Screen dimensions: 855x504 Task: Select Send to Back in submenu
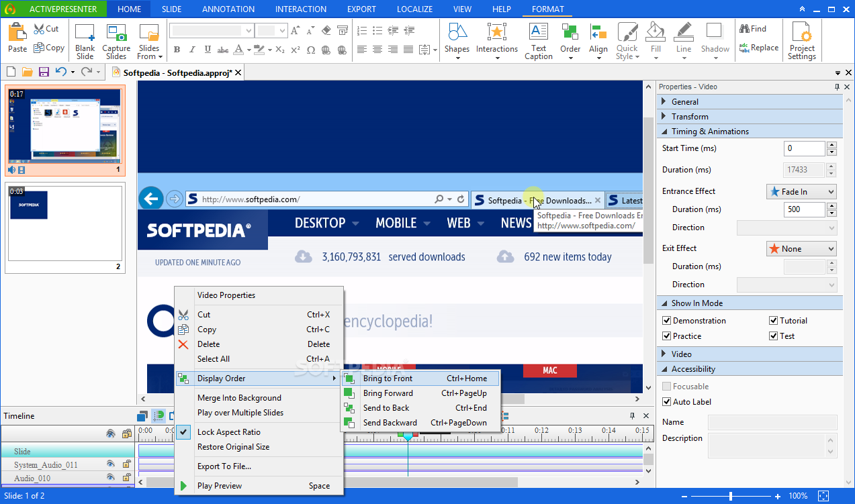pos(420,408)
